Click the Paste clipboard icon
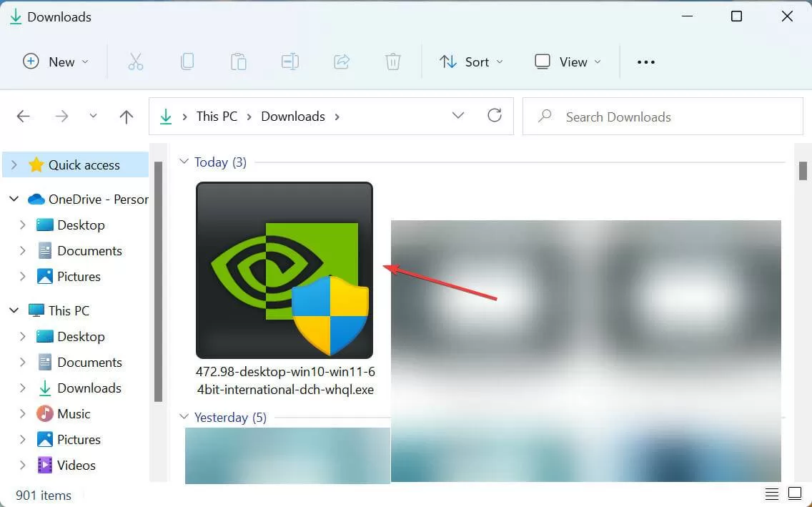 238,61
